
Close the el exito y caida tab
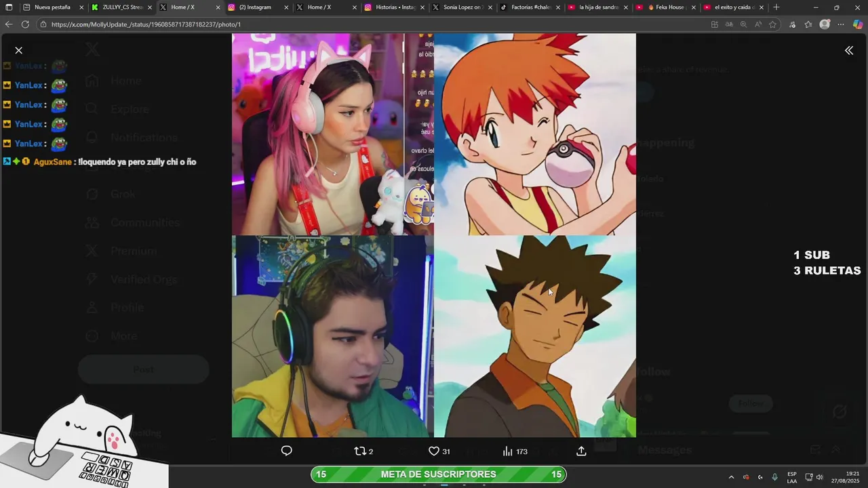click(762, 7)
